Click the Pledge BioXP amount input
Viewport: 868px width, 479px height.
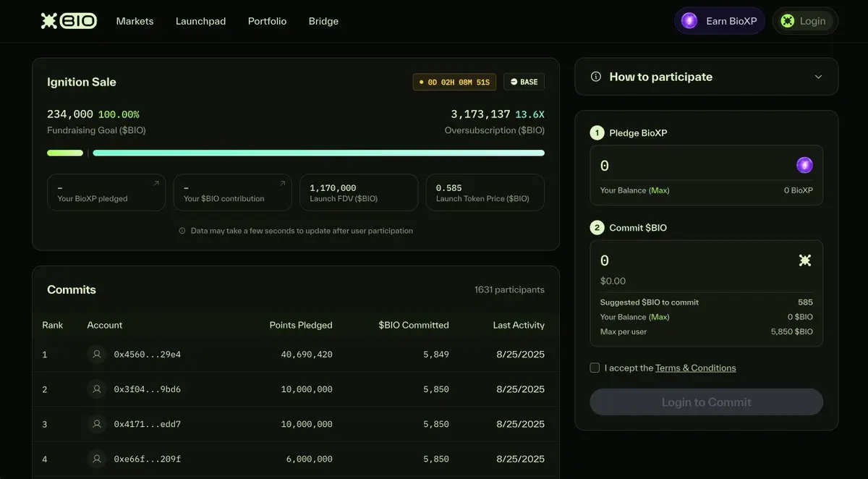point(694,166)
